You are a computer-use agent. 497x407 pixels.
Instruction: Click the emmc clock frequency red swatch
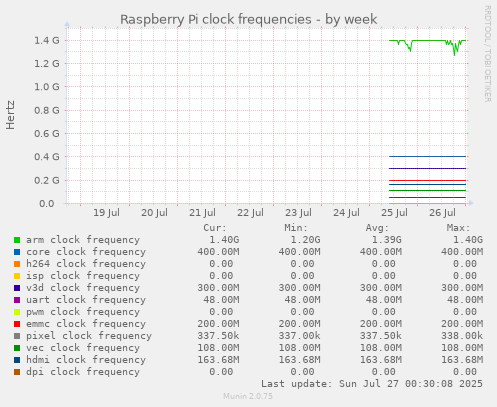coord(17,324)
